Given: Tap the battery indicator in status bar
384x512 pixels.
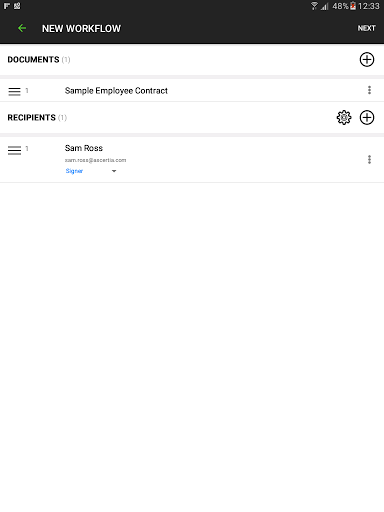Looking at the screenshot, I should 353,6.
